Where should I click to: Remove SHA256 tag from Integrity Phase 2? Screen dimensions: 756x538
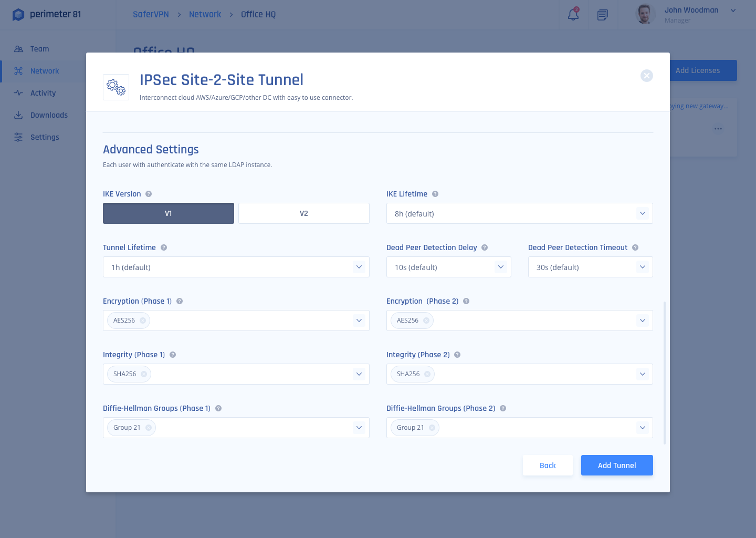tap(427, 374)
